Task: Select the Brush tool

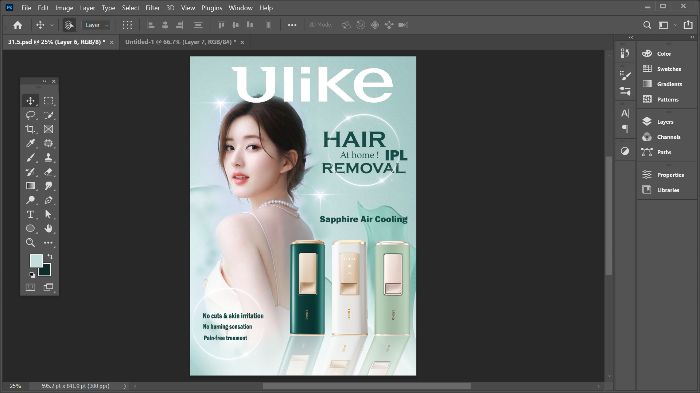Action: click(x=30, y=158)
